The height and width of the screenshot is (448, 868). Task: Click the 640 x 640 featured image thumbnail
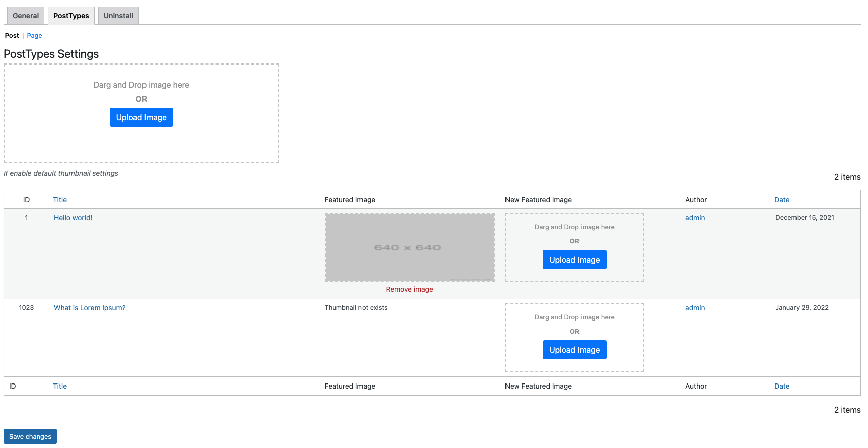[409, 247]
